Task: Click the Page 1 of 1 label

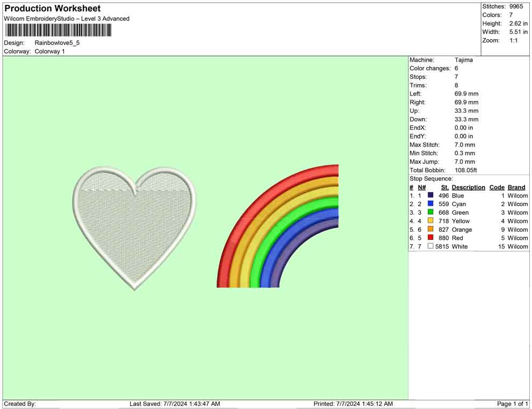Action: point(511,403)
